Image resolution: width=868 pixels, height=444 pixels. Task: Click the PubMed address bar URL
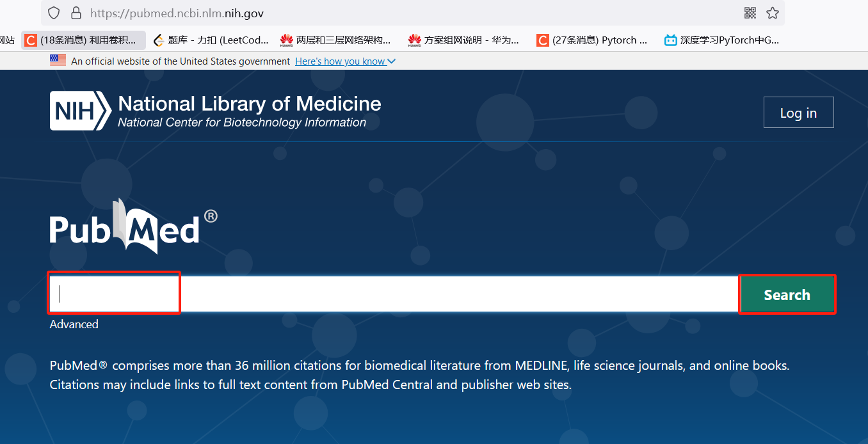coord(177,13)
